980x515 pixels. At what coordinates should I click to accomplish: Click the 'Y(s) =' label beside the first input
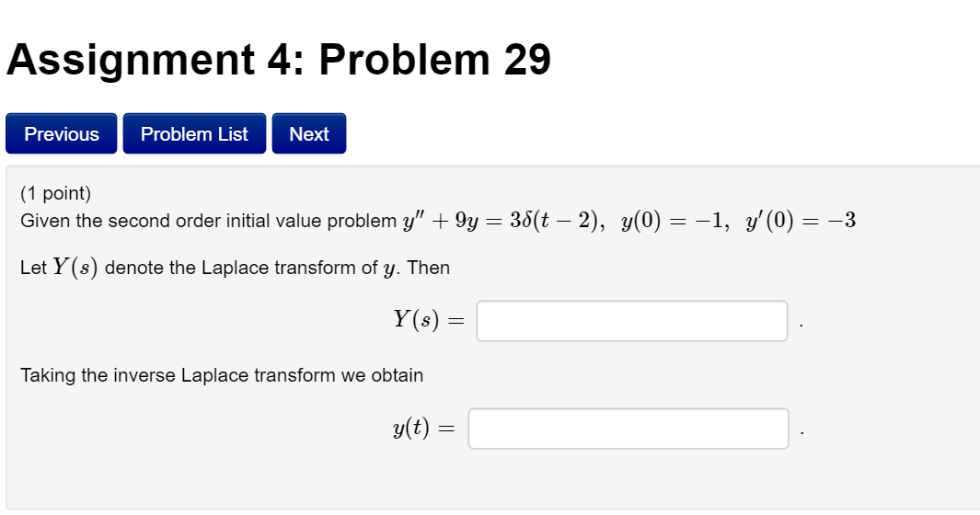pos(429,319)
